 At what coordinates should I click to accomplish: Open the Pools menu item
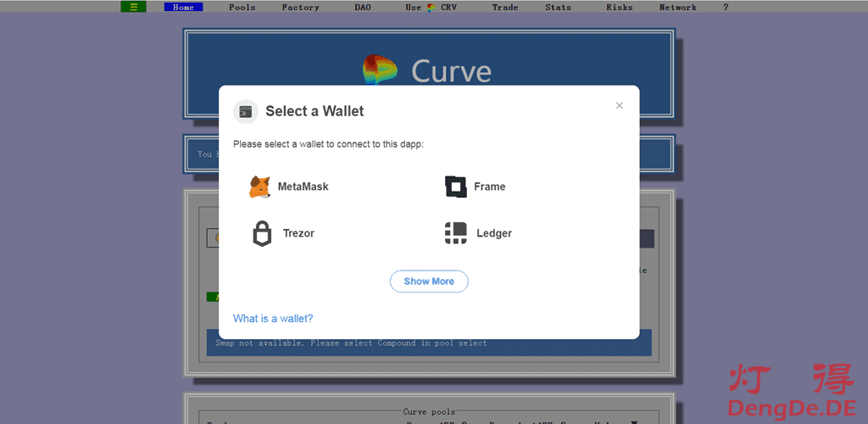pos(242,8)
